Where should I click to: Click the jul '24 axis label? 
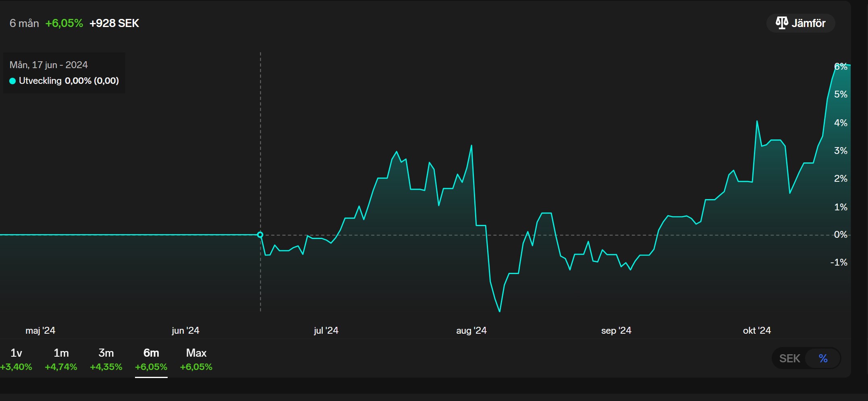(x=326, y=330)
